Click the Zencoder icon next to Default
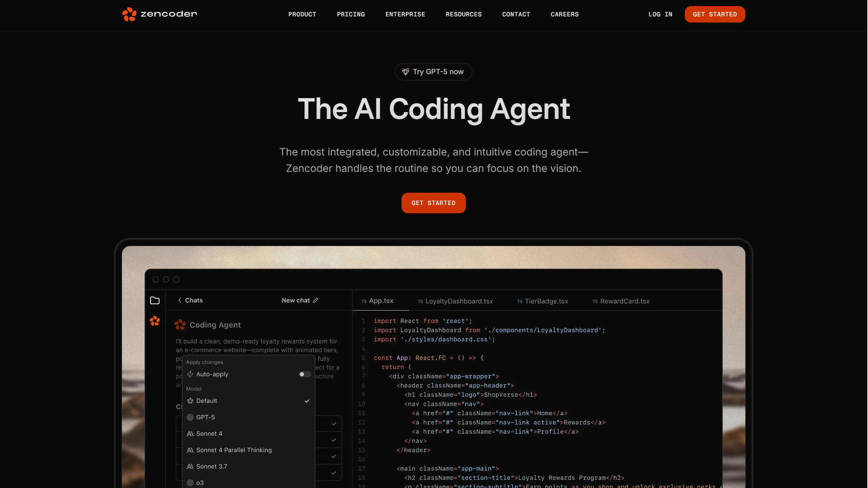 click(190, 401)
